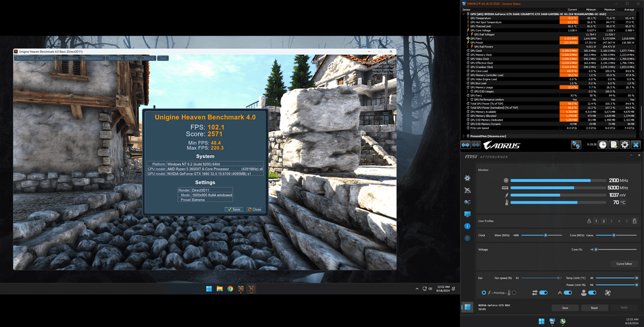Expand GPU Rail Voltages row in HWiNFO
Screen dimensions: 644x327
click(467, 35)
